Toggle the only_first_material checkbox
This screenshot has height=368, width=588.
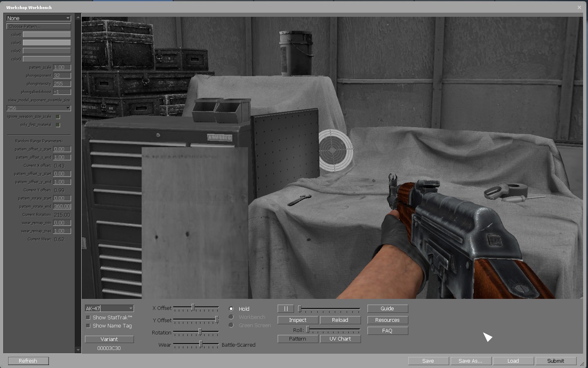[x=58, y=125]
